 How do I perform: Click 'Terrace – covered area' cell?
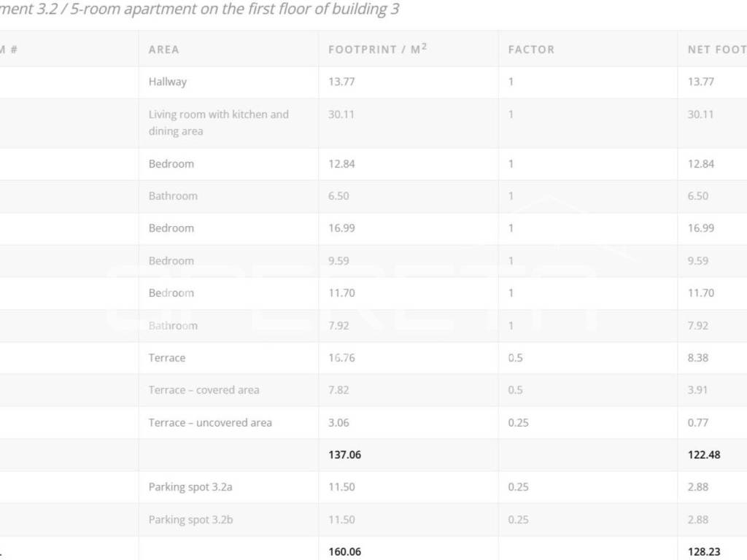tap(204, 390)
